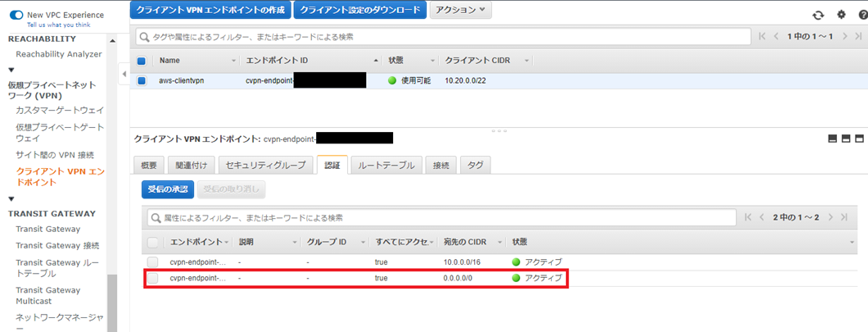Switch to the タグ tab
Image resolution: width=868 pixels, height=332 pixels.
[475, 165]
